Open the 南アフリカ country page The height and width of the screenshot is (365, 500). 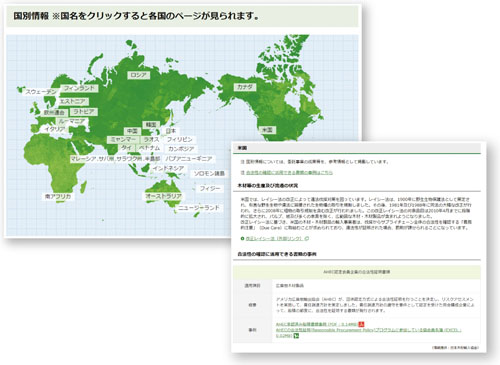pyautogui.click(x=58, y=196)
